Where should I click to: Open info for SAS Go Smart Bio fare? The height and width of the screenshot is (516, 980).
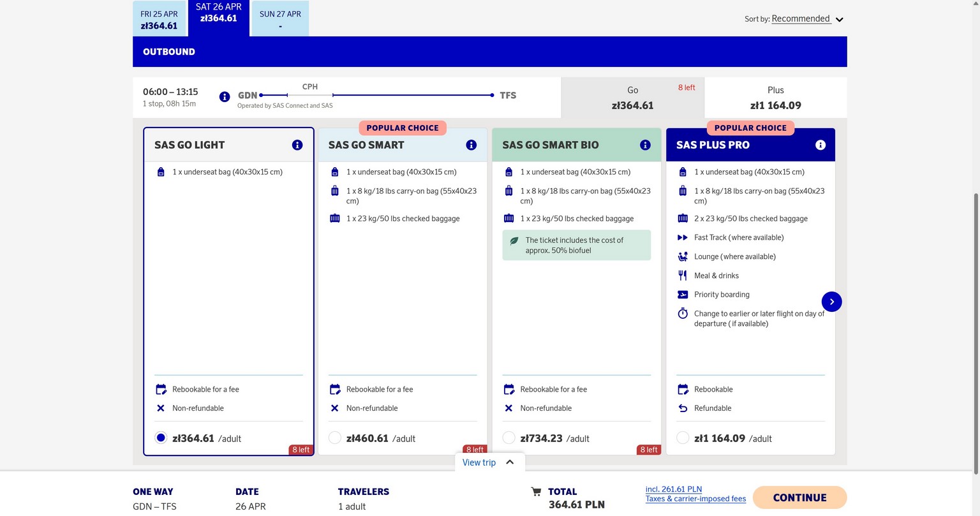point(645,145)
